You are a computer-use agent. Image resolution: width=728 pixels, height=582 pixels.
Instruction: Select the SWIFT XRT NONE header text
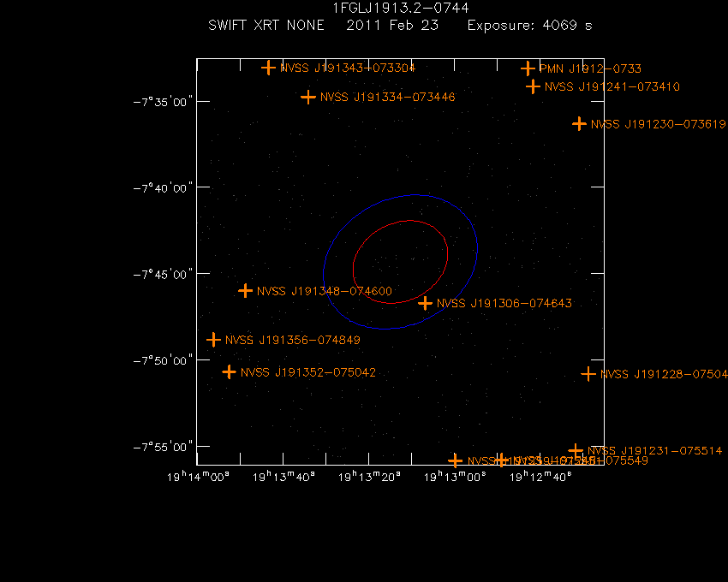click(x=266, y=25)
